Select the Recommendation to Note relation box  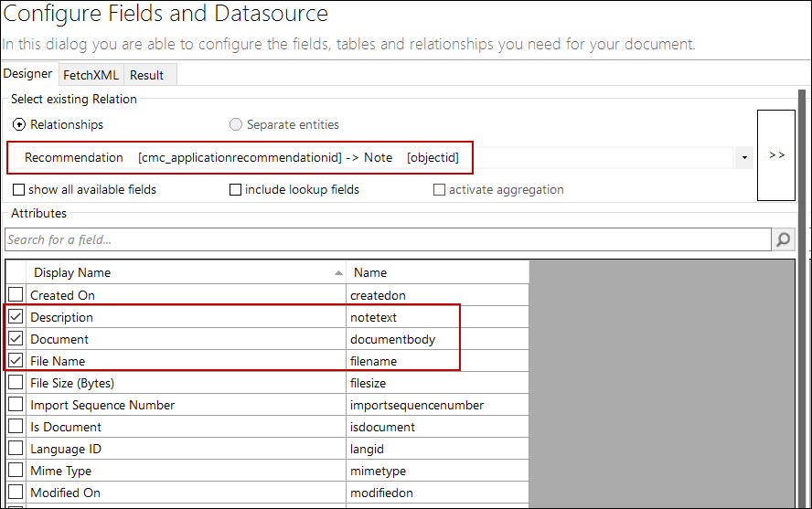click(x=241, y=157)
